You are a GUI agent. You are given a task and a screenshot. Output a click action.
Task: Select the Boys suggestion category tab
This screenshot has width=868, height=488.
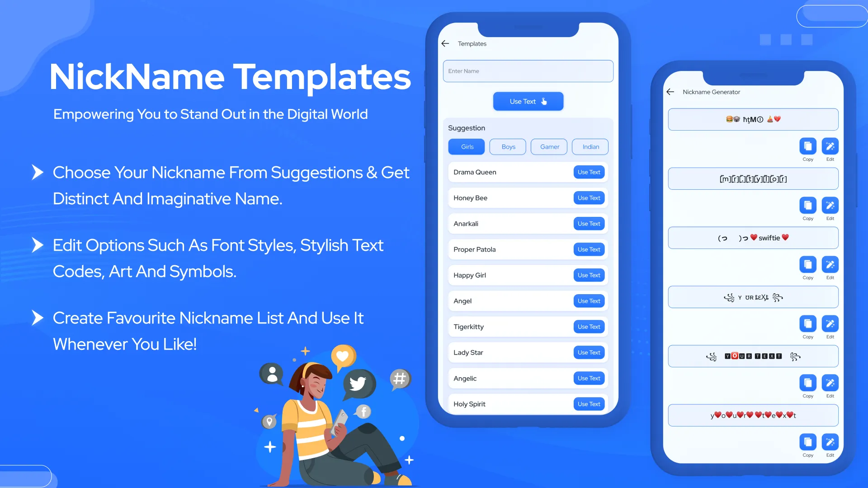(508, 146)
